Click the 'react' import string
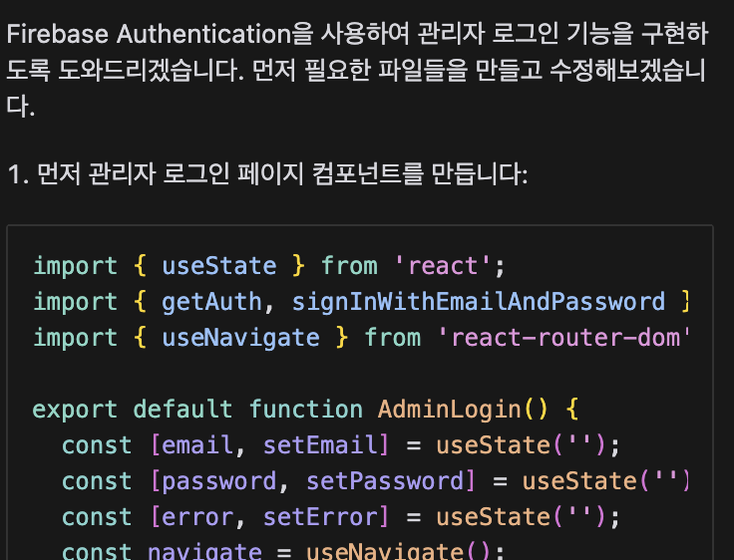The height and width of the screenshot is (560, 734). (x=443, y=266)
